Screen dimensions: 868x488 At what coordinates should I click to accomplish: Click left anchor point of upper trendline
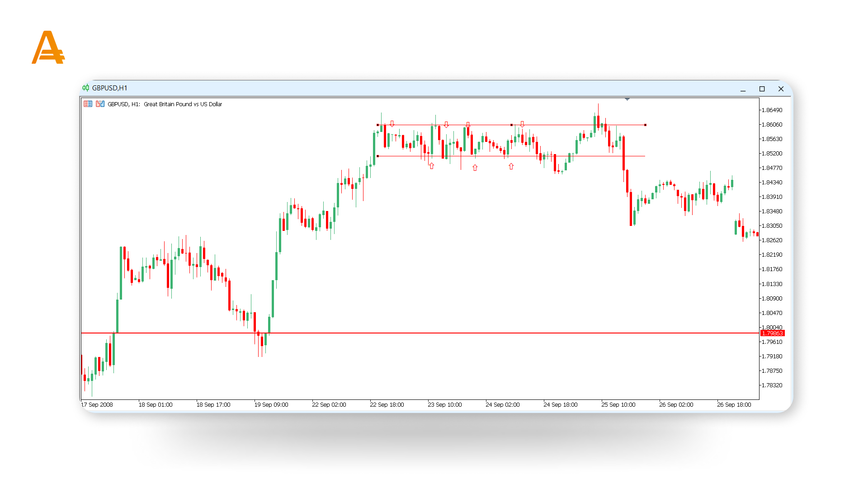[378, 125]
